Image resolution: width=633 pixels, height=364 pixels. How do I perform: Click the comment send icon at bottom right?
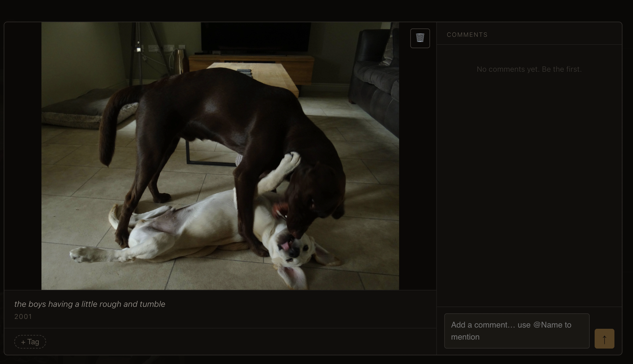click(604, 339)
